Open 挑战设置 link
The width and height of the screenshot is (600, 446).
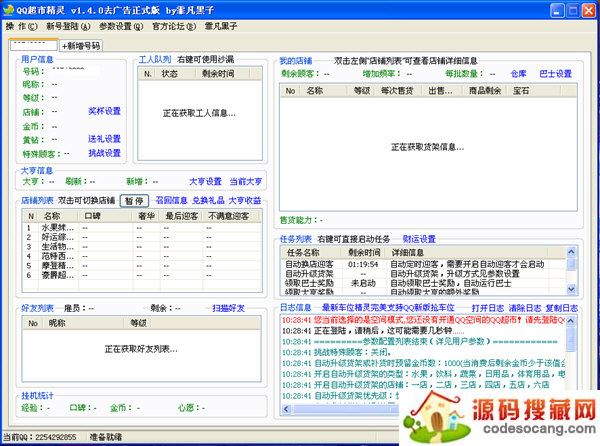pyautogui.click(x=104, y=153)
